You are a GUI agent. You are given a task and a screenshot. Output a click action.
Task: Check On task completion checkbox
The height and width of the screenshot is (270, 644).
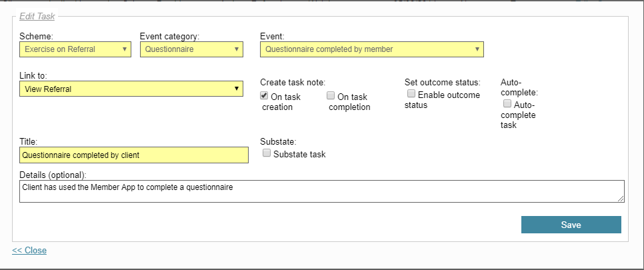pos(331,96)
